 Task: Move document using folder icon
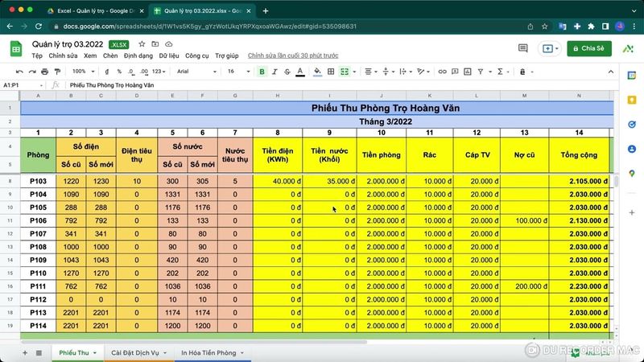[x=155, y=44]
